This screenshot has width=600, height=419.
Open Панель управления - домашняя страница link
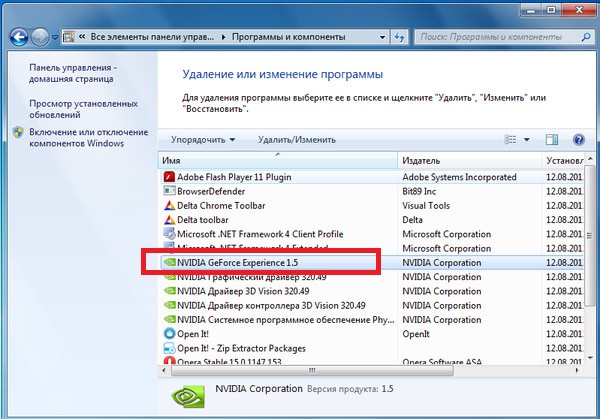pyautogui.click(x=73, y=73)
